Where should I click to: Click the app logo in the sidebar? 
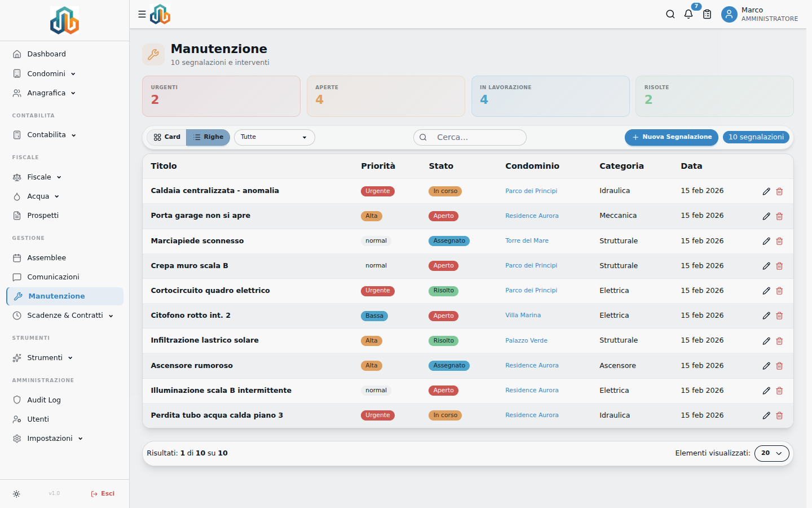point(64,20)
